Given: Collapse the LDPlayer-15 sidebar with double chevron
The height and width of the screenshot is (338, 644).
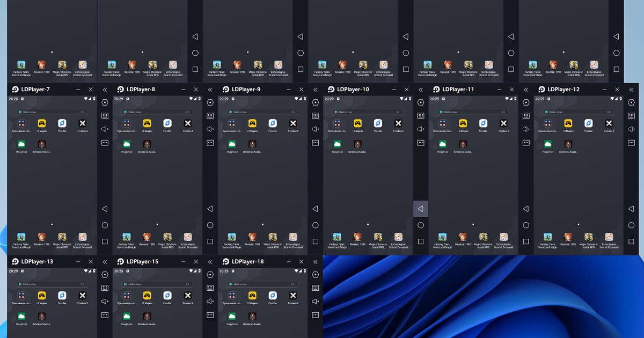Looking at the screenshot, I should [x=210, y=262].
